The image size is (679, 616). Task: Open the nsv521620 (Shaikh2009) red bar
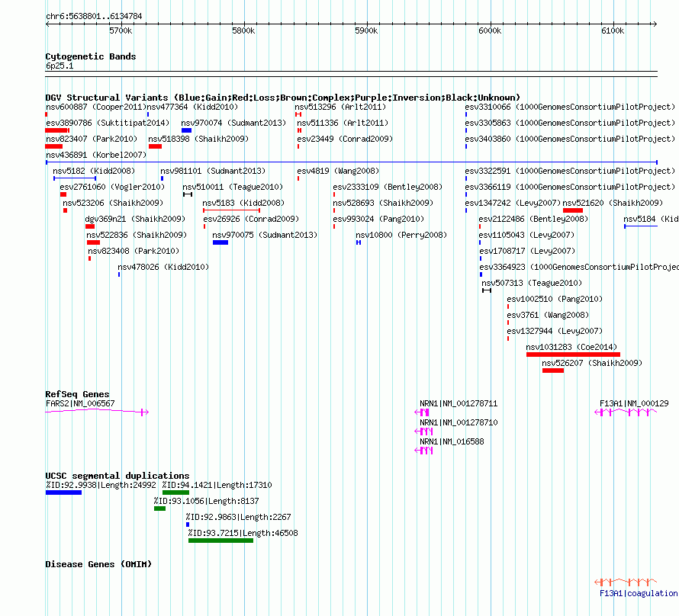point(573,210)
